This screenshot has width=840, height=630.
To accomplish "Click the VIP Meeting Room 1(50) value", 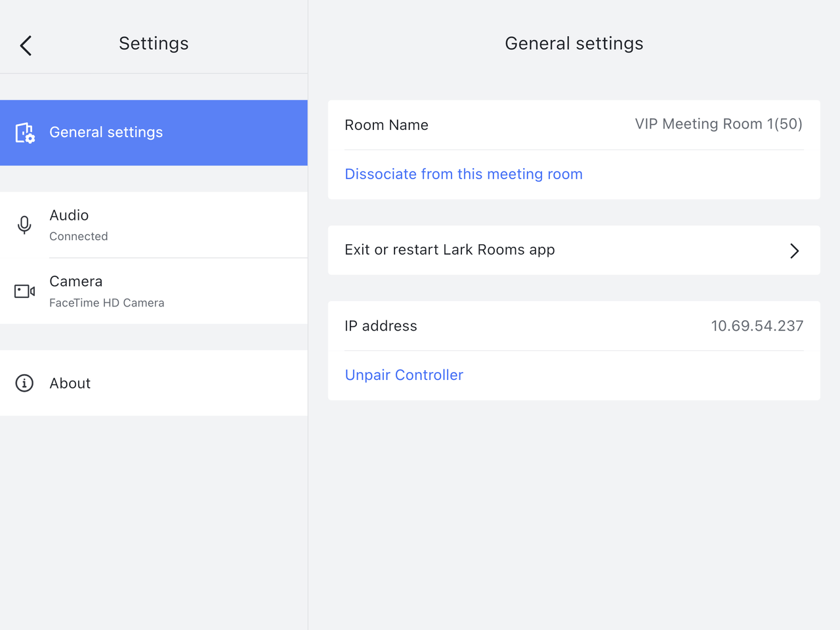I will 719,124.
